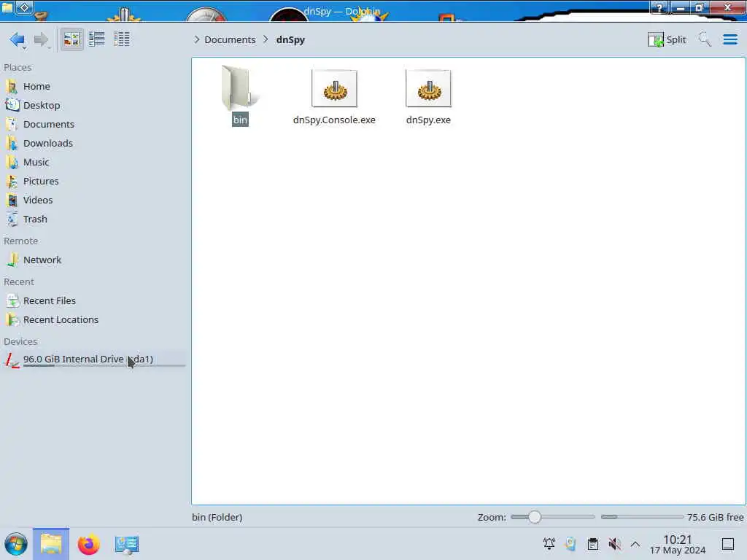Screen dimensions: 747x560
Task: Open Music in Places
Action: 93,163
